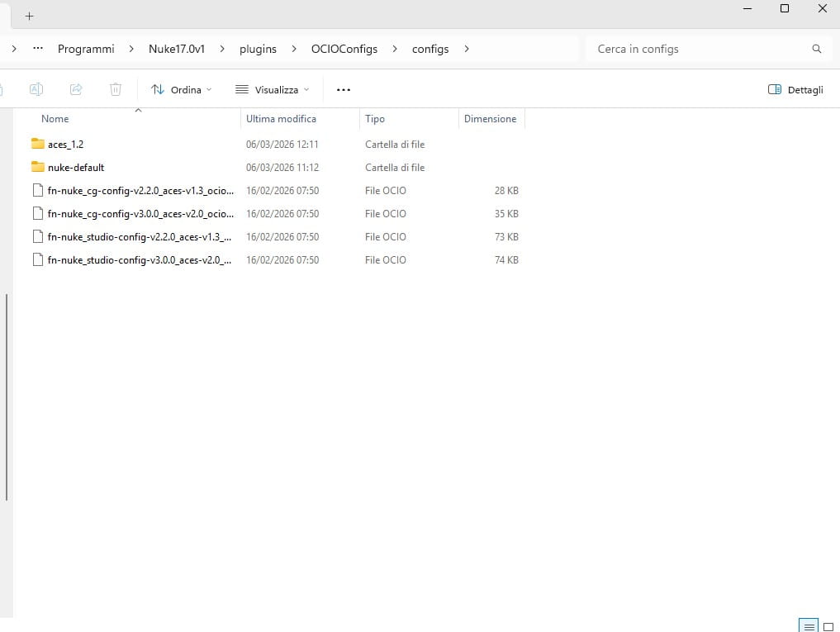The width and height of the screenshot is (840, 632).
Task: Click the nuke-default folder icon
Action: [x=37, y=167]
